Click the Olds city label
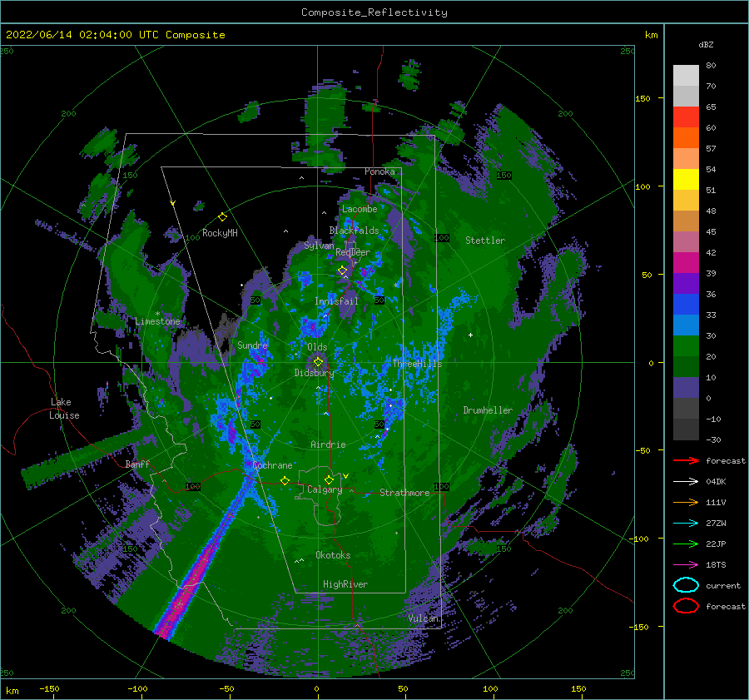The image size is (749, 700). (x=317, y=347)
